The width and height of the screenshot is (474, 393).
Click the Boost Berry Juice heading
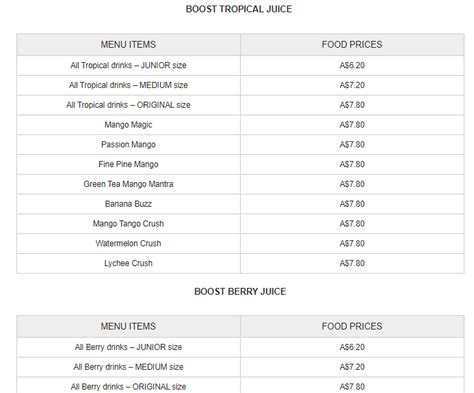click(x=240, y=291)
